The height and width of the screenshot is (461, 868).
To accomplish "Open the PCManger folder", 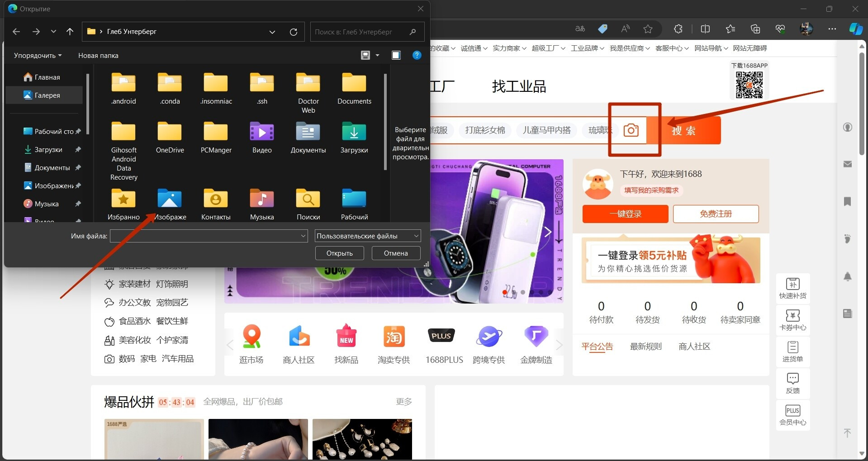I will click(x=216, y=138).
